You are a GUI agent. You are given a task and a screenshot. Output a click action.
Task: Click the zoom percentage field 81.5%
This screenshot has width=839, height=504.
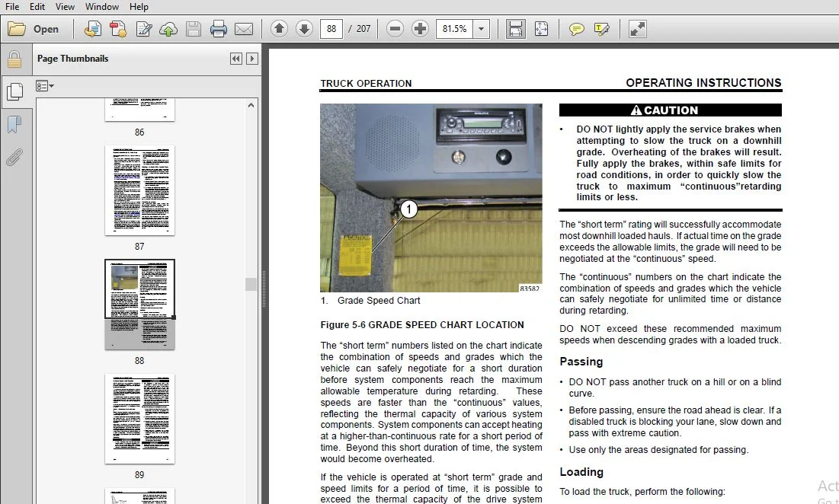point(455,29)
